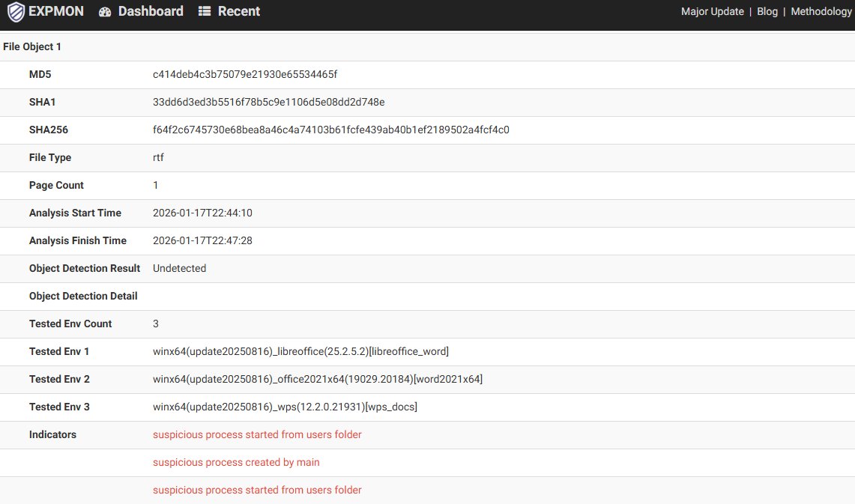Click the Page Count value 1
The height and width of the screenshot is (504, 855).
(x=155, y=185)
